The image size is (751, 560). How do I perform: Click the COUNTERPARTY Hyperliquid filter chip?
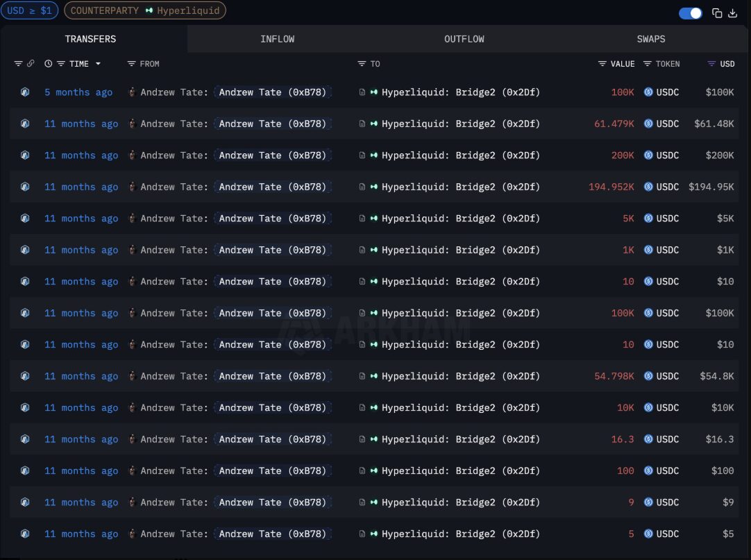click(144, 11)
